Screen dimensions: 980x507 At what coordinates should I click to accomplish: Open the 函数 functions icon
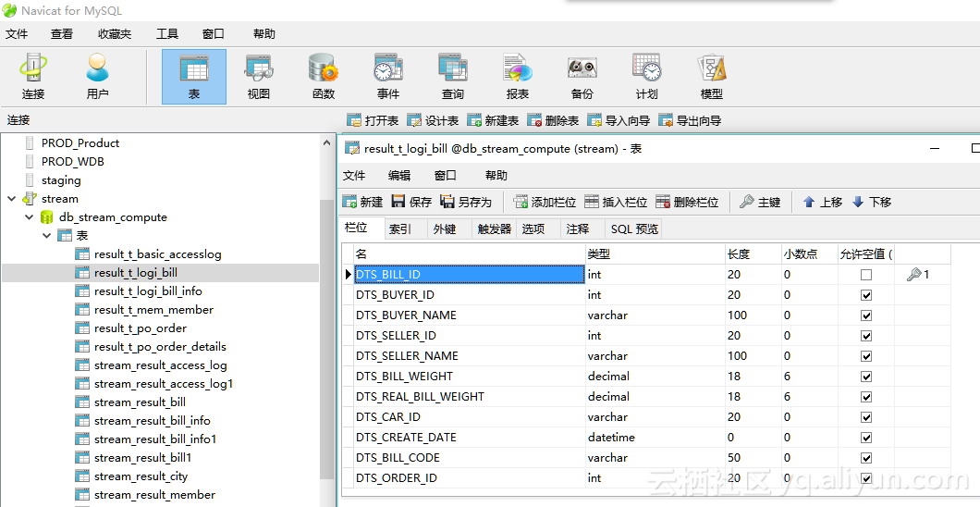324,77
